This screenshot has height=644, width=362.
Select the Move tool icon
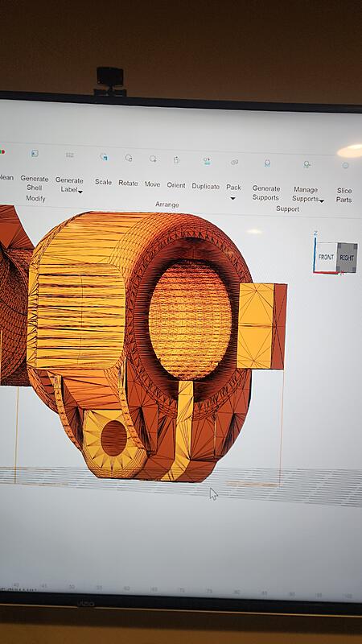click(x=153, y=159)
